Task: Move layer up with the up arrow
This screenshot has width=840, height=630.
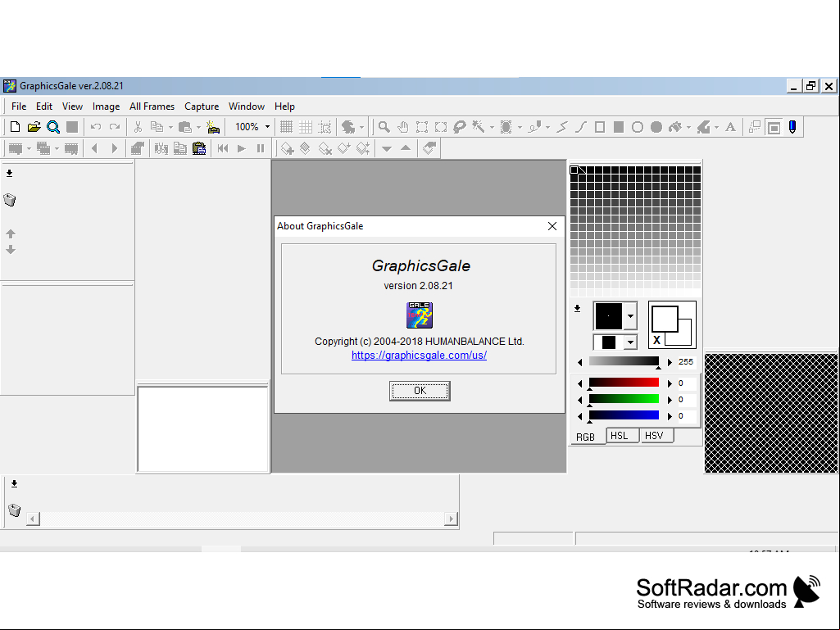Action: point(11,233)
